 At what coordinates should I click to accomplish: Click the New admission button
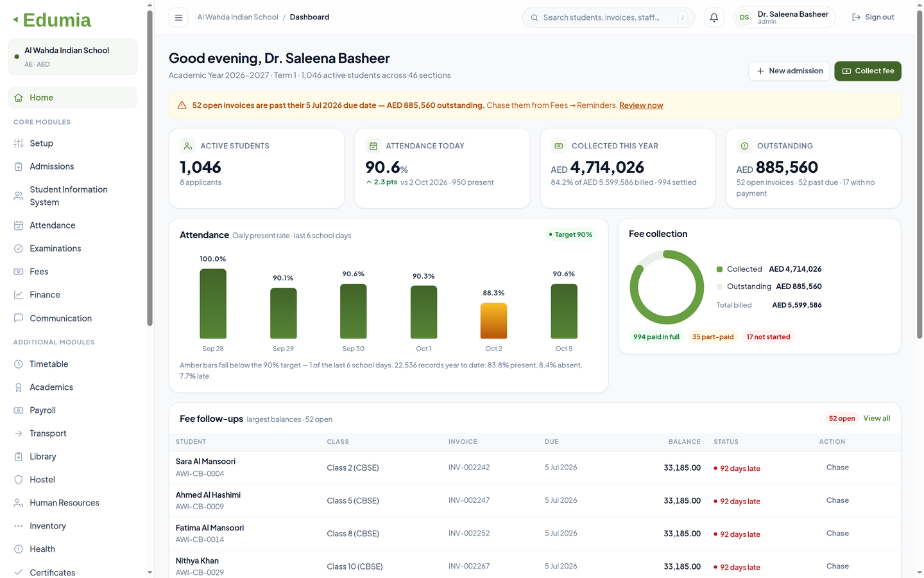point(789,71)
